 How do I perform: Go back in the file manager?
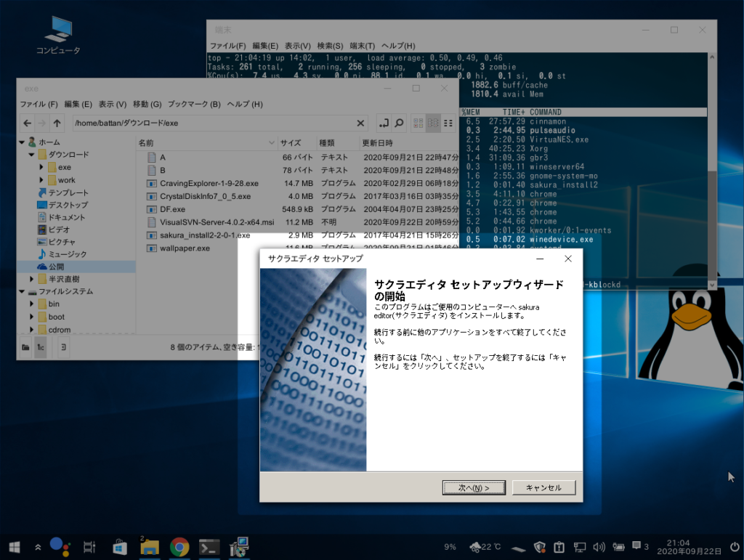28,123
